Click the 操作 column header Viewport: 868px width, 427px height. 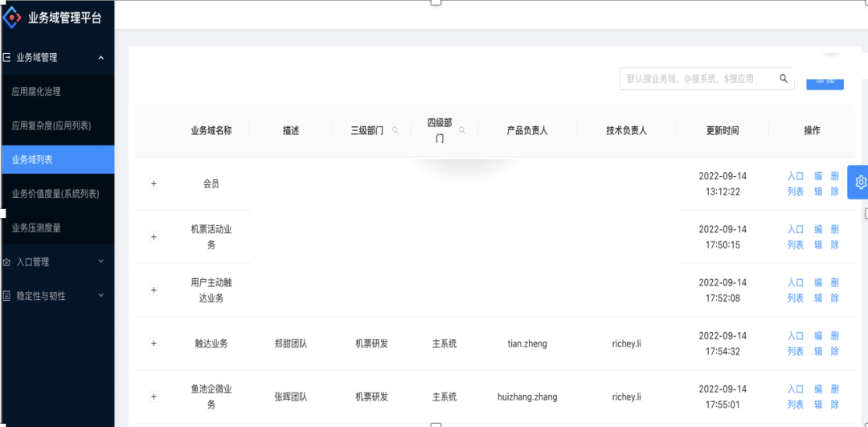pos(812,131)
